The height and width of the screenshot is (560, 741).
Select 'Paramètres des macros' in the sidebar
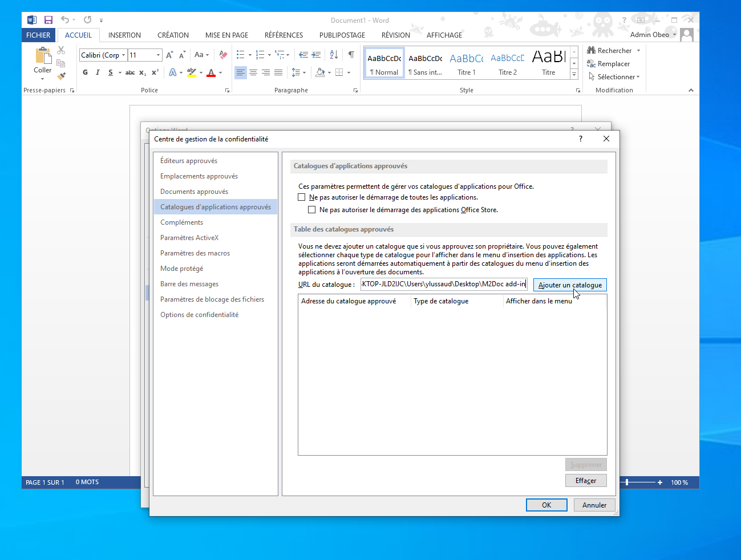[x=215, y=253]
